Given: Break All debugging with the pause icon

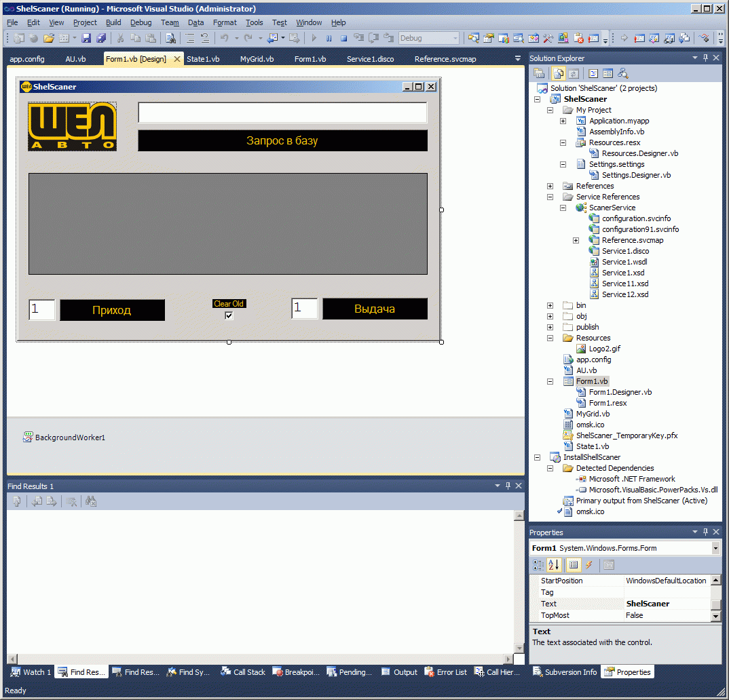Looking at the screenshot, I should click(329, 38).
